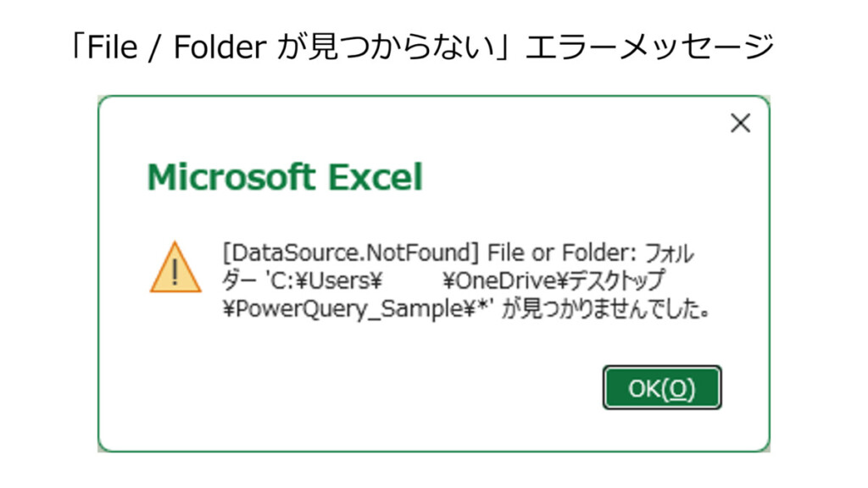Click the Microsoft Excel dialog title

pyautogui.click(x=285, y=178)
